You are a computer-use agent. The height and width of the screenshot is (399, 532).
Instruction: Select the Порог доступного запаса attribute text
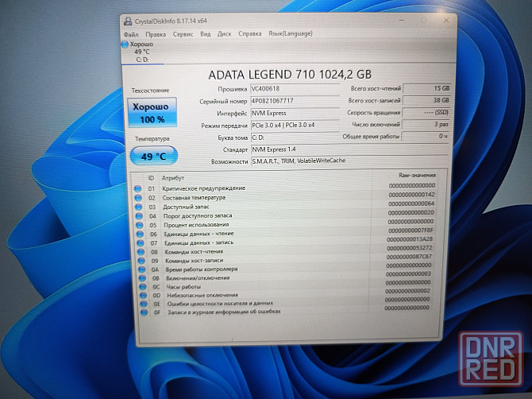tap(198, 215)
